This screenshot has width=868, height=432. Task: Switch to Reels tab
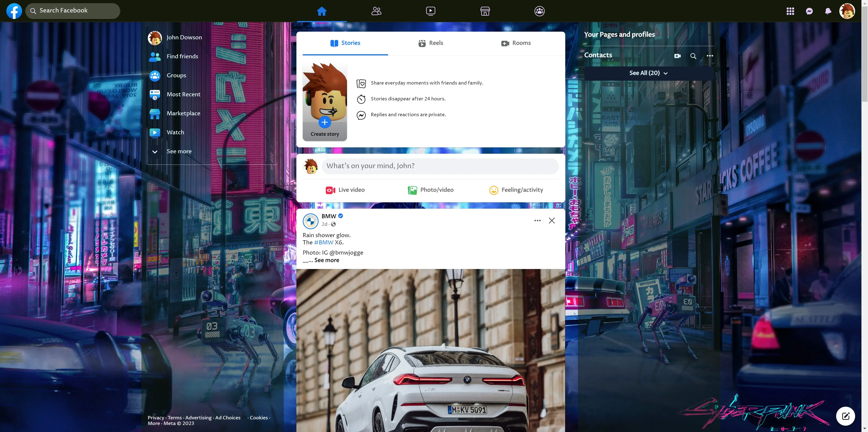(x=431, y=43)
